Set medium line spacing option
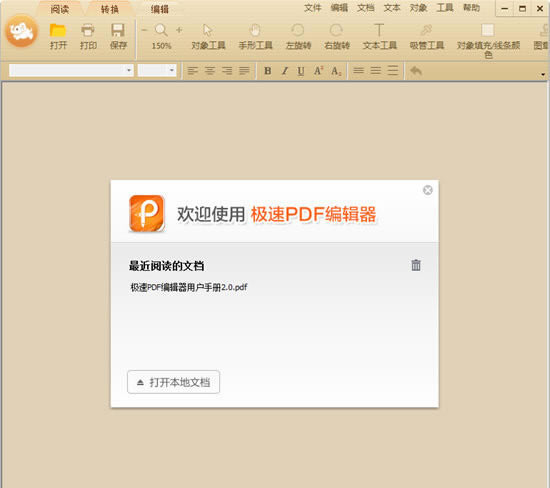The image size is (550, 488). 376,71
